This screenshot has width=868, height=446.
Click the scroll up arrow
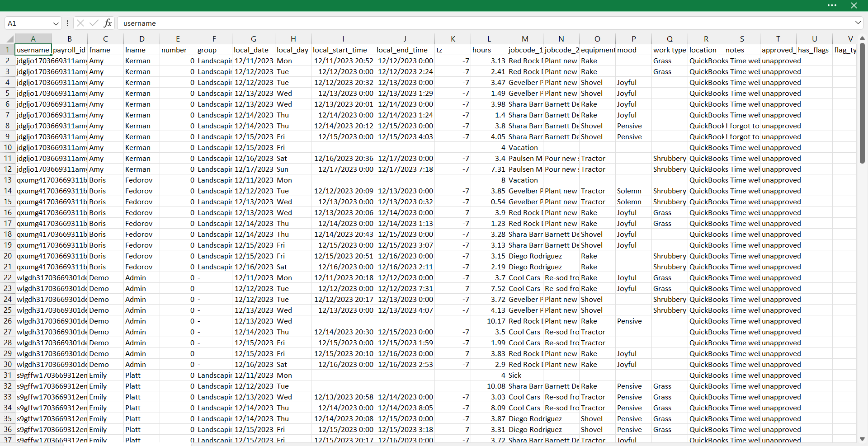(x=862, y=38)
